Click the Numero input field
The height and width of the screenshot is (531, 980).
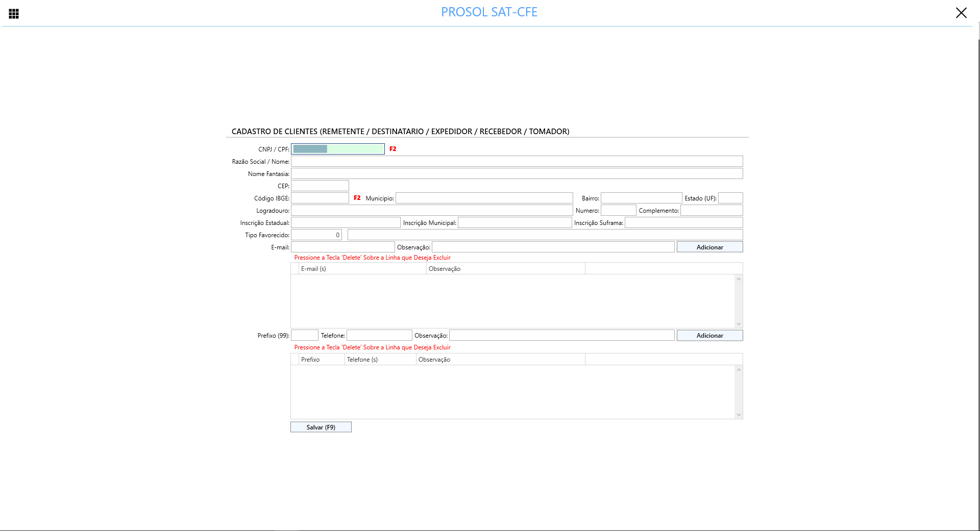click(618, 210)
